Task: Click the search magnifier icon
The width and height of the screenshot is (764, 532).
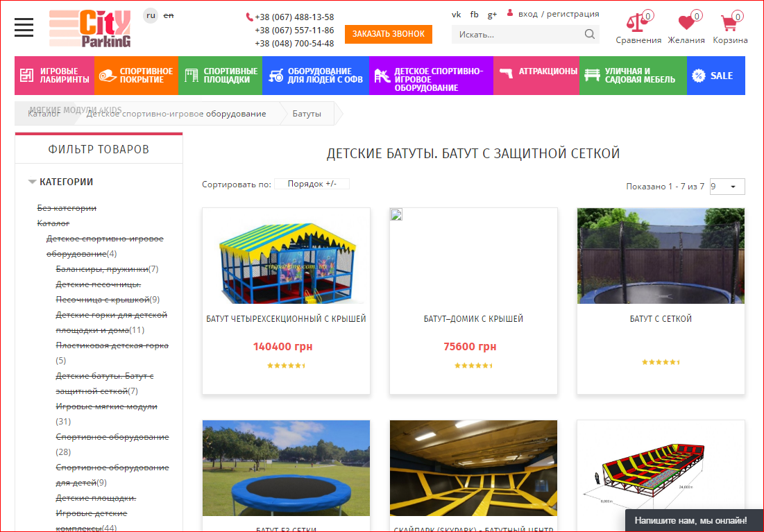Action: (x=590, y=34)
